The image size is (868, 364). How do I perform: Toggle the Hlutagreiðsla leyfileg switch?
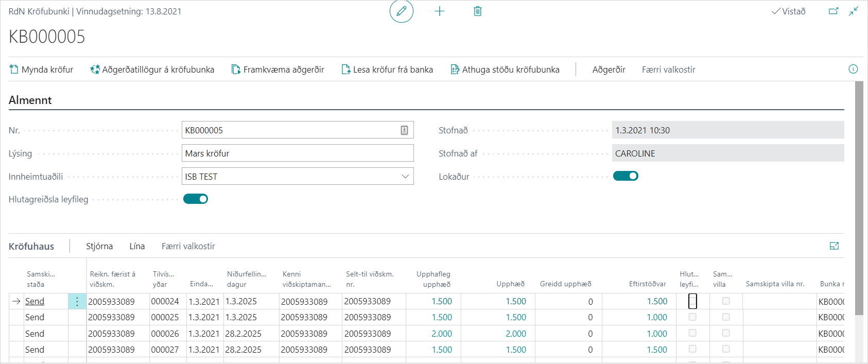click(x=196, y=199)
